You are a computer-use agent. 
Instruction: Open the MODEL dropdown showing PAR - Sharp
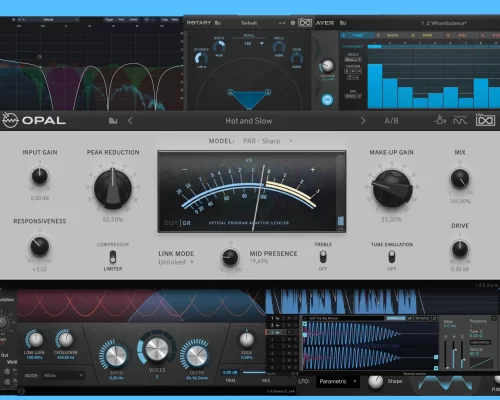pyautogui.click(x=268, y=141)
